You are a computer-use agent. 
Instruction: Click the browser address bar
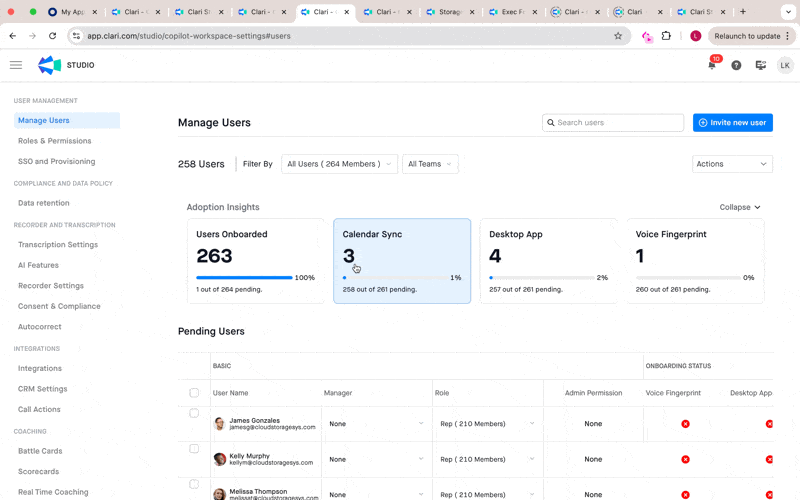(x=347, y=36)
